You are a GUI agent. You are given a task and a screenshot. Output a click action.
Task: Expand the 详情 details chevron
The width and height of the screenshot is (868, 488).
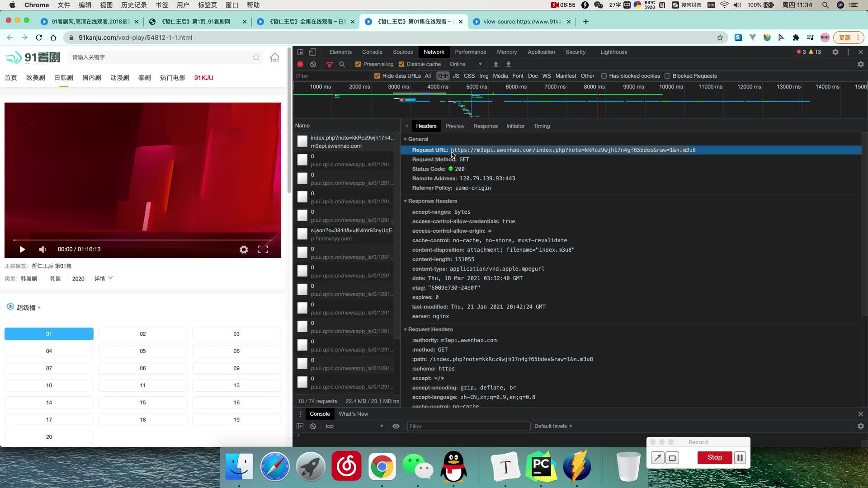[x=111, y=278]
